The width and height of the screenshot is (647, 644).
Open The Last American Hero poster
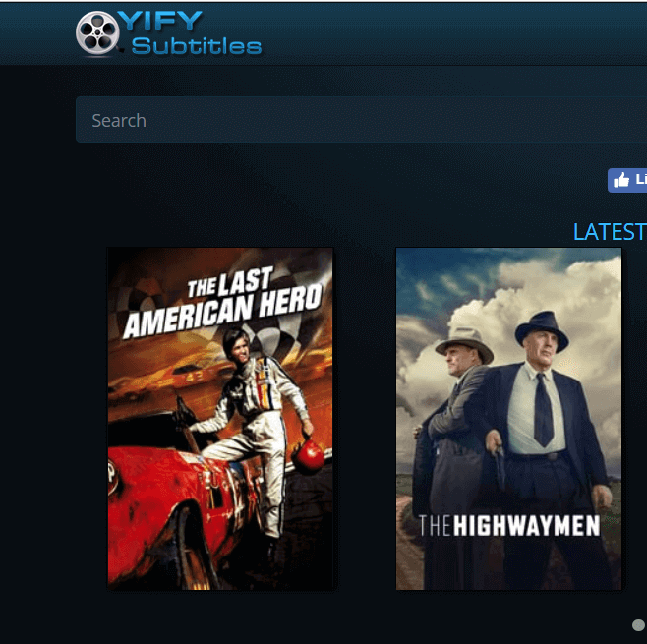220,418
